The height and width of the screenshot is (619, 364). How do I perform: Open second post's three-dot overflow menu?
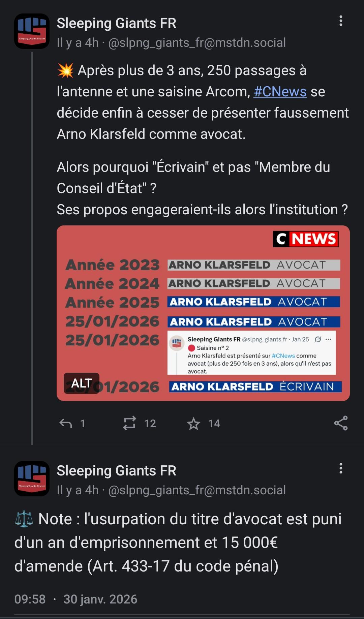(341, 468)
